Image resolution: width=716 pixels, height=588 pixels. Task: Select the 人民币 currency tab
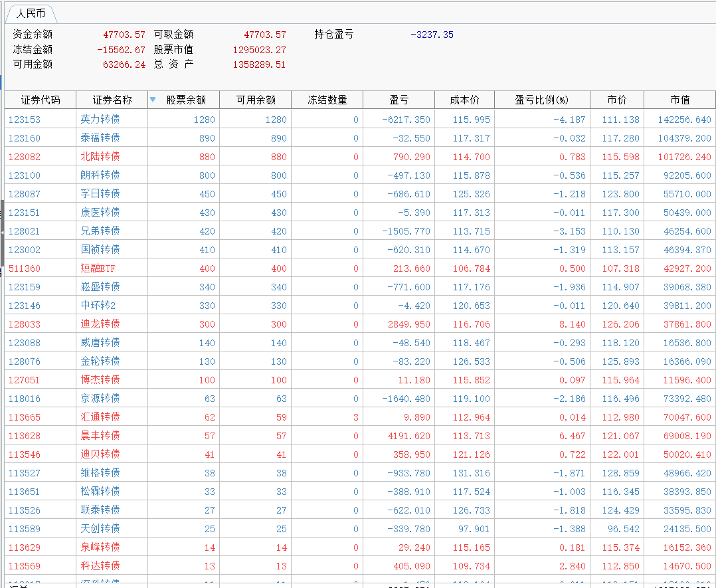(31, 13)
